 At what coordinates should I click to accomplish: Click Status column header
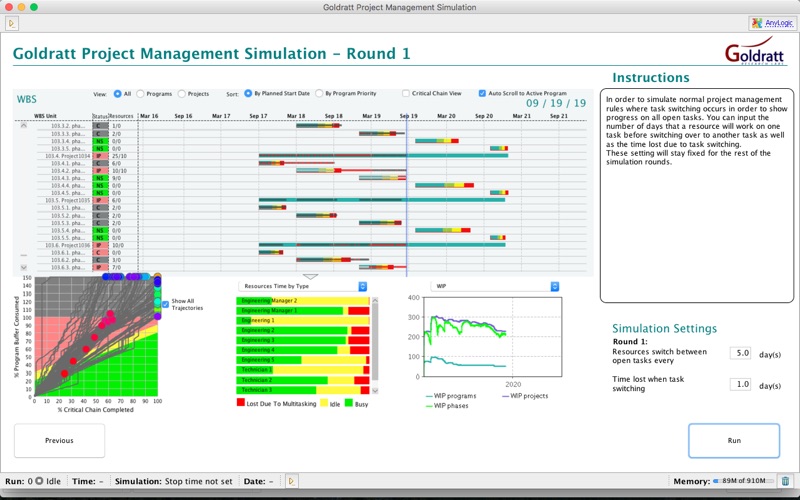click(x=100, y=116)
